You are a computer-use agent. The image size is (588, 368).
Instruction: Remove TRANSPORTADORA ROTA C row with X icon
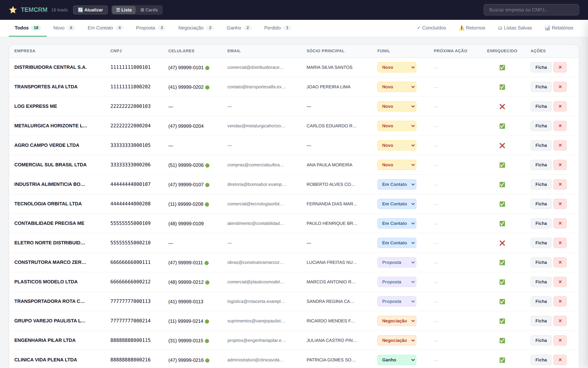(x=560, y=301)
